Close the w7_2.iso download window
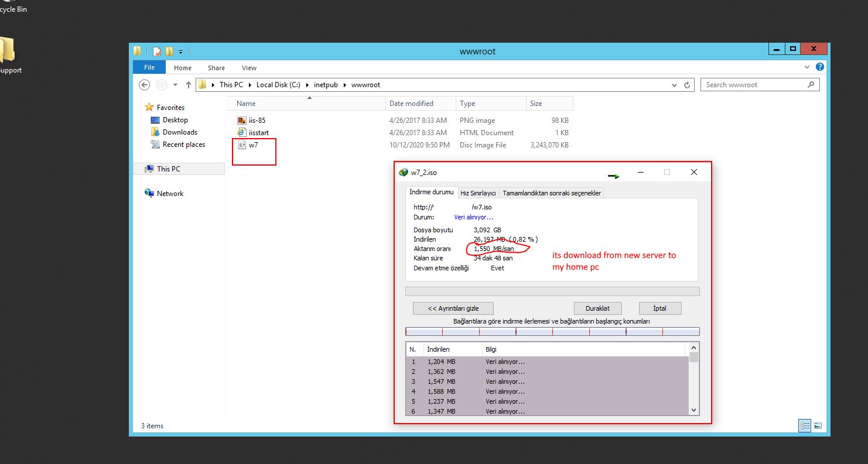The height and width of the screenshot is (464, 868). pyautogui.click(x=694, y=173)
